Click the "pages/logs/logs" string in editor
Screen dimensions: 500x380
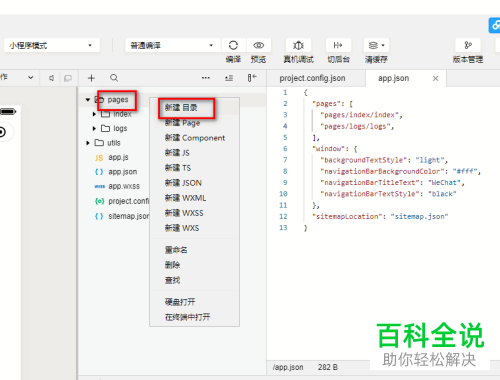coord(355,126)
